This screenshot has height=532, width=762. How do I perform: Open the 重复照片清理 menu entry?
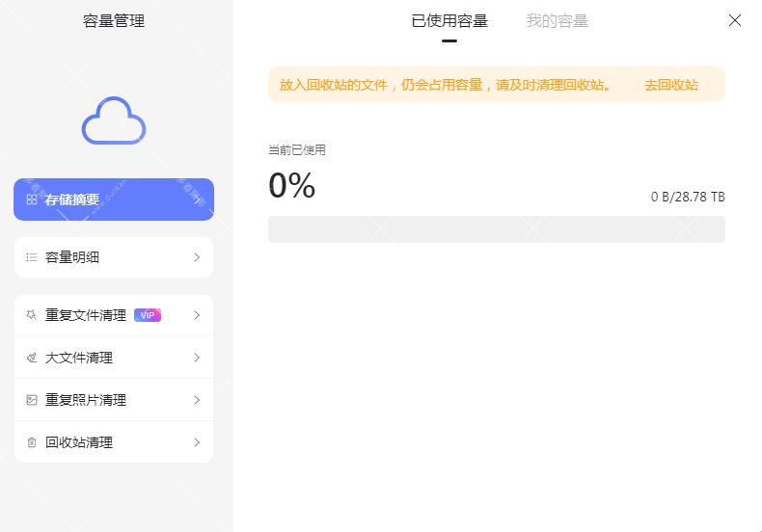tap(114, 400)
